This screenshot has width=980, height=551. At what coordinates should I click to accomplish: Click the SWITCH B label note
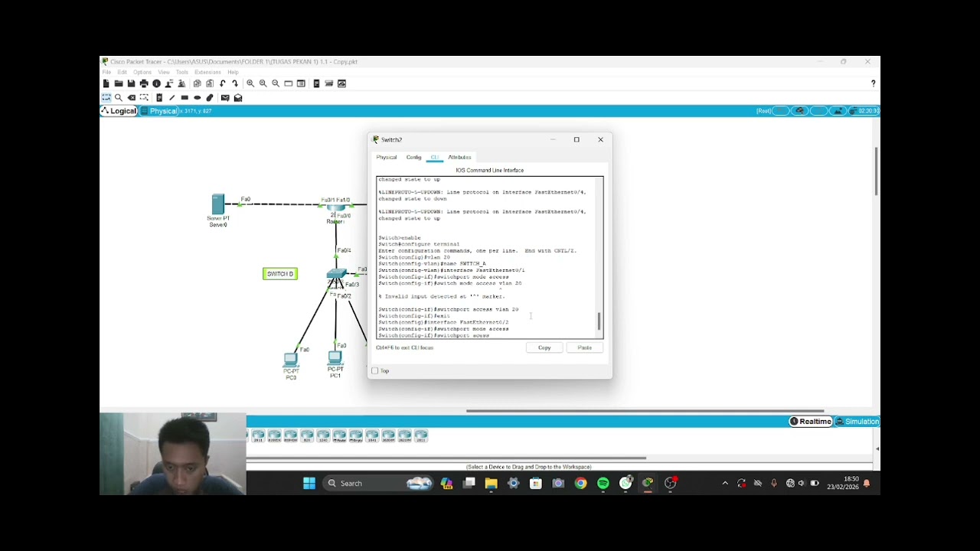280,274
